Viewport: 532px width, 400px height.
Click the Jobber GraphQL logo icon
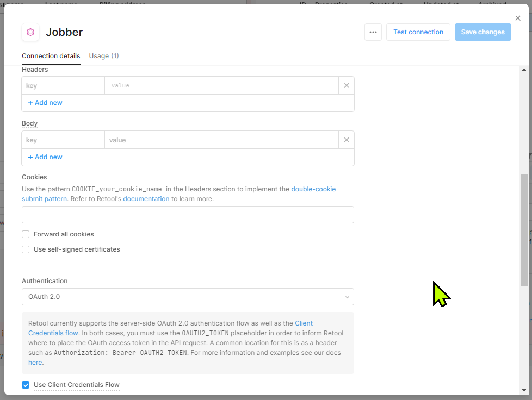[30, 32]
